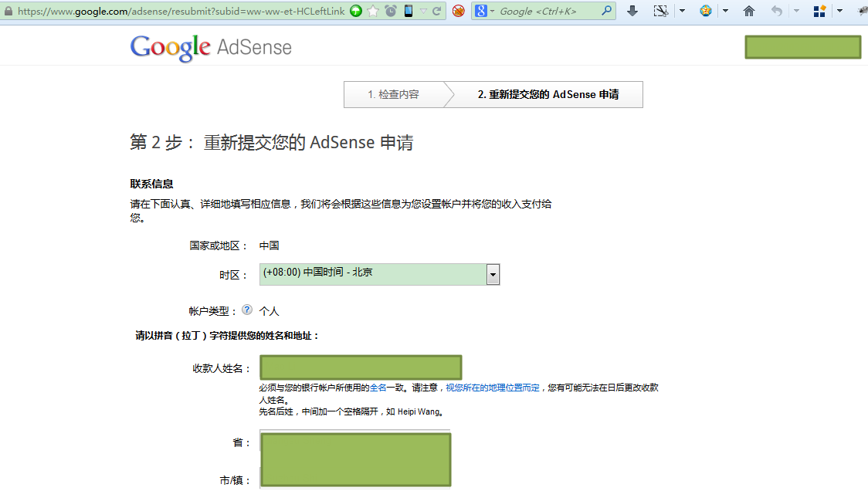Open the 时区 timezone combo box
The image size is (868, 491).
tap(379, 275)
